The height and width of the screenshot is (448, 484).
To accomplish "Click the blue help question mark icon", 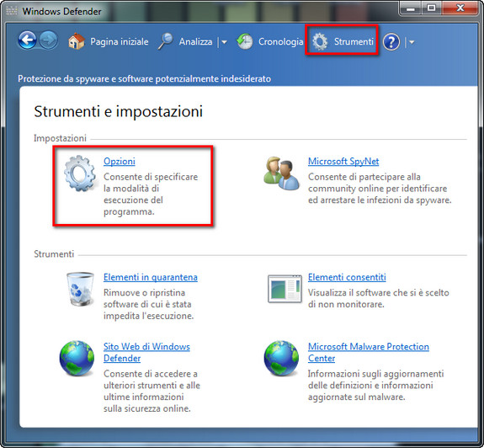I will 391,42.
